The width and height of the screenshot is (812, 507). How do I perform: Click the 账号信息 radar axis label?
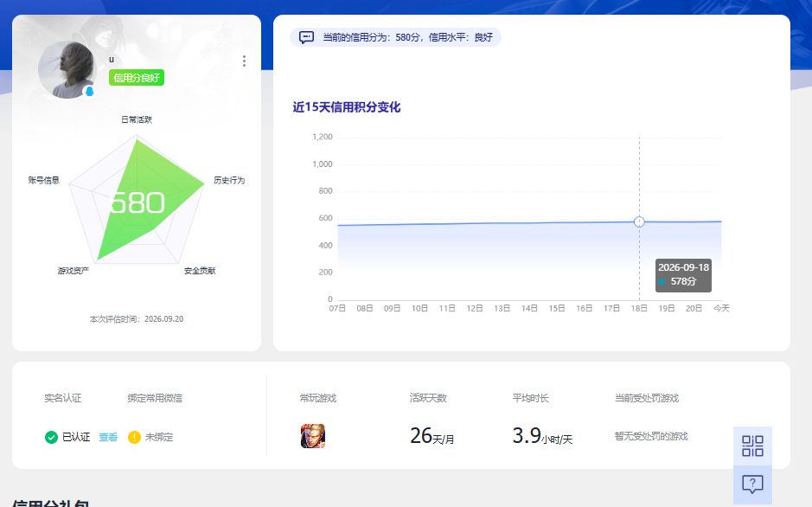(44, 180)
